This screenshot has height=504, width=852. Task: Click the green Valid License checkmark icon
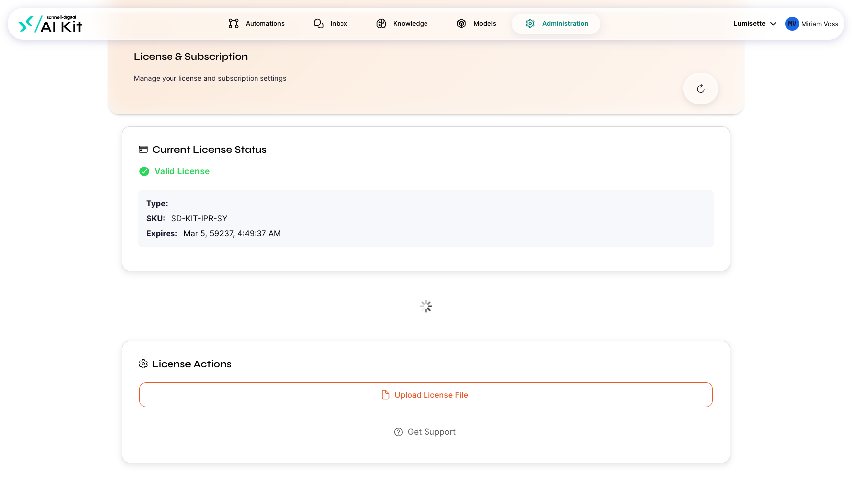click(144, 171)
